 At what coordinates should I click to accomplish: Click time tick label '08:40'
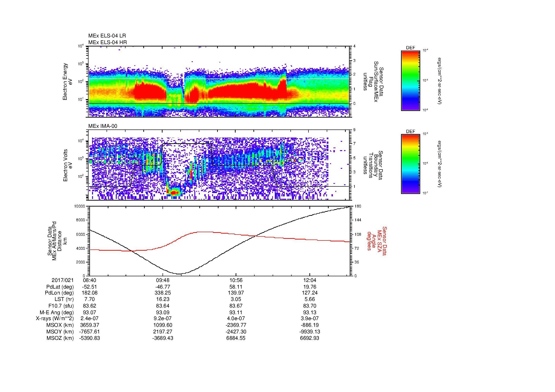90,280
